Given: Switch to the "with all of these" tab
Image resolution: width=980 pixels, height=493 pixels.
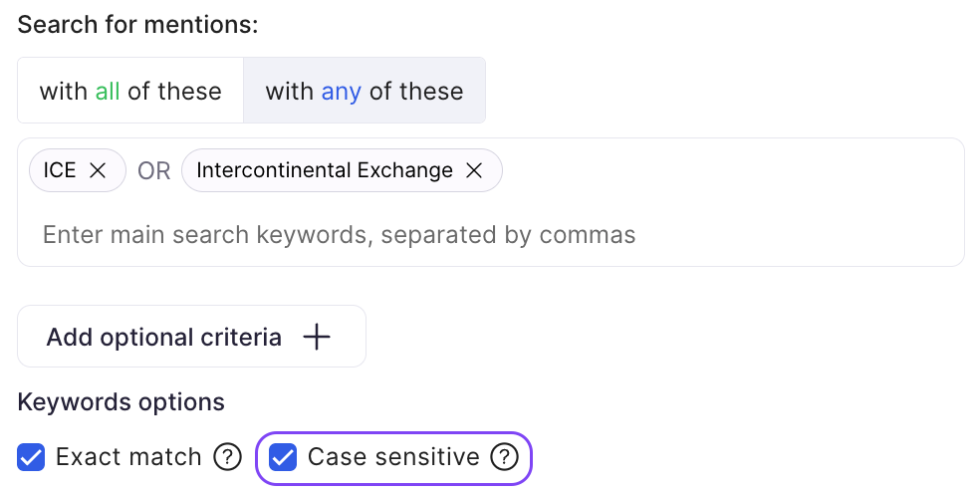Looking at the screenshot, I should click(130, 91).
